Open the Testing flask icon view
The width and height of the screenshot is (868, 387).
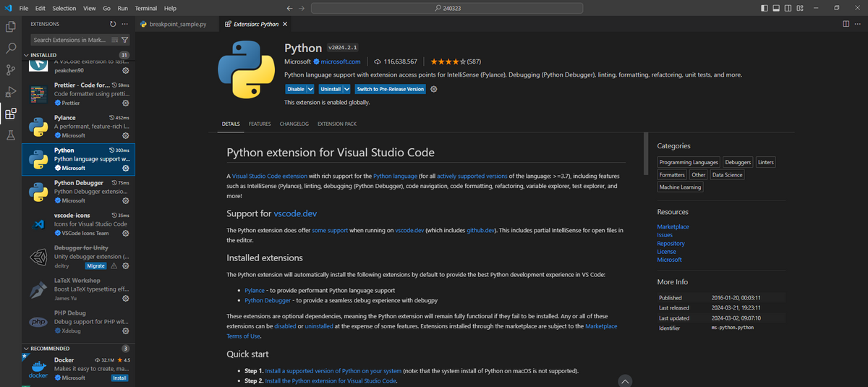[x=11, y=135]
